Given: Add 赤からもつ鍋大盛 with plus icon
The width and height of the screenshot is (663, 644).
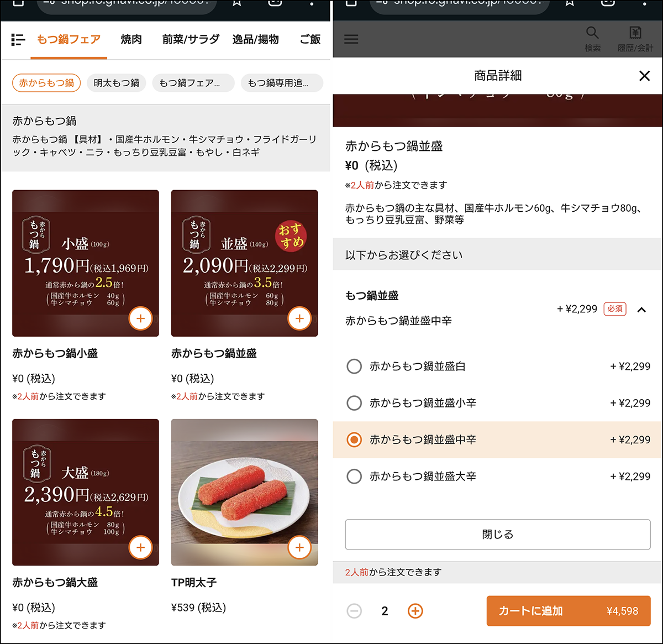Looking at the screenshot, I should 140,547.
